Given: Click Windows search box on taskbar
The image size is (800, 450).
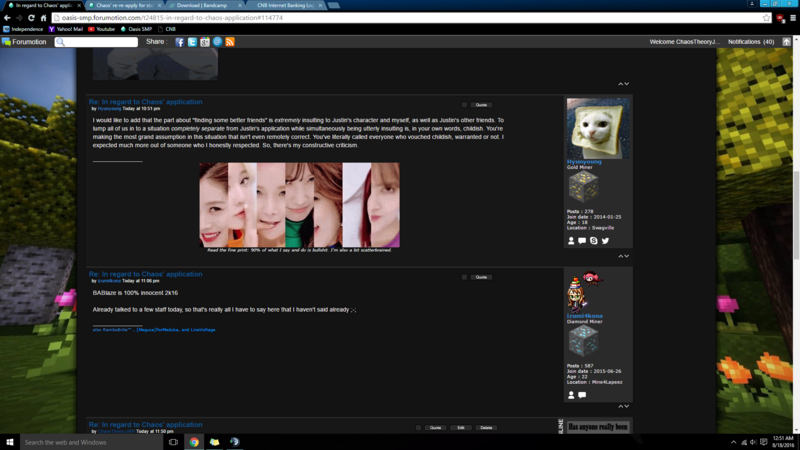Looking at the screenshot, I should 92,442.
